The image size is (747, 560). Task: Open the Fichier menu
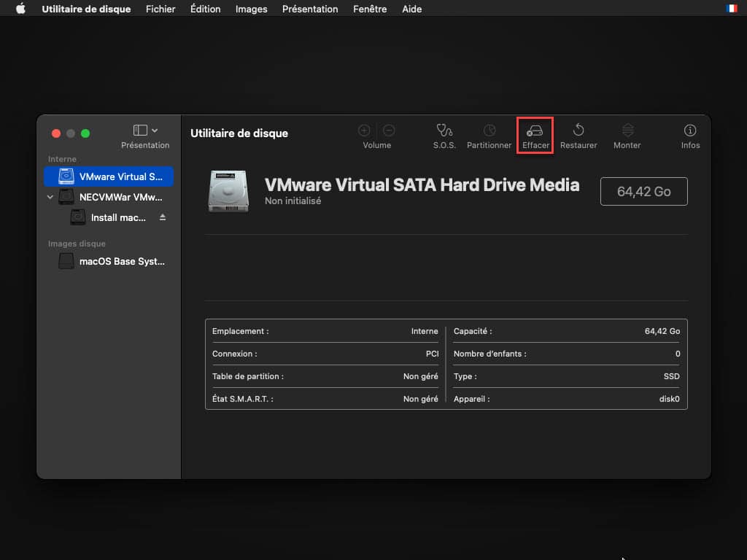[160, 9]
